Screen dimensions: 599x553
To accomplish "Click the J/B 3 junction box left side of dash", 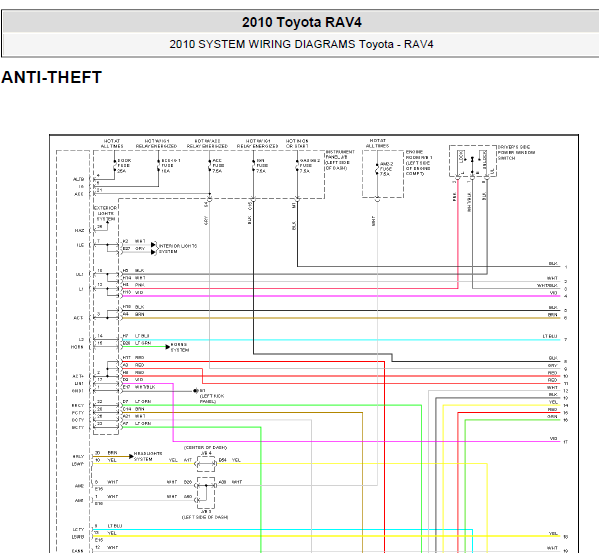I will [206, 493].
